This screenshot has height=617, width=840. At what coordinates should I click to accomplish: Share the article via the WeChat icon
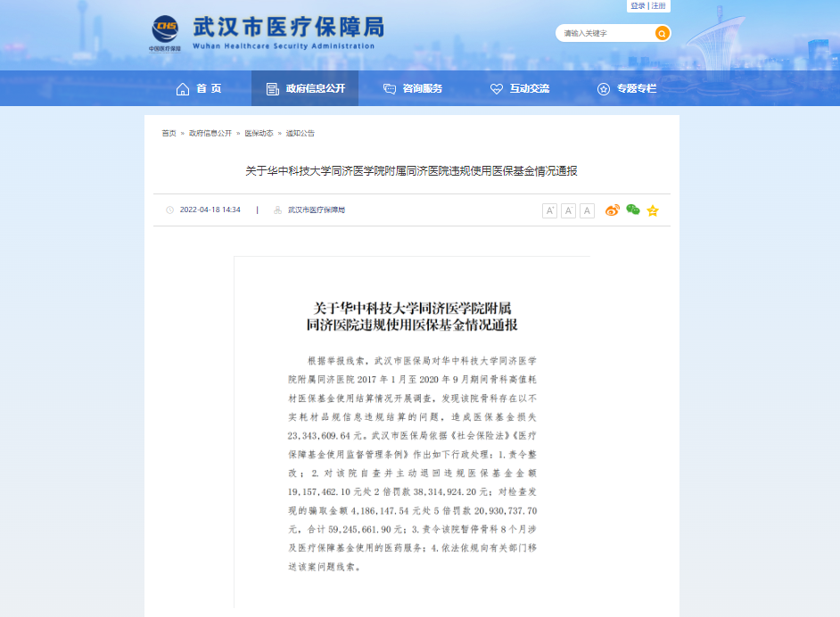632,210
